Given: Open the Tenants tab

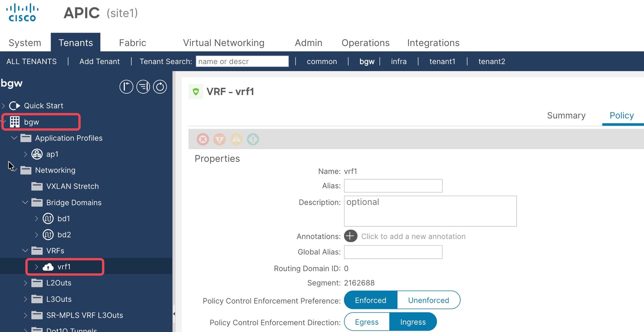Looking at the screenshot, I should click(76, 42).
